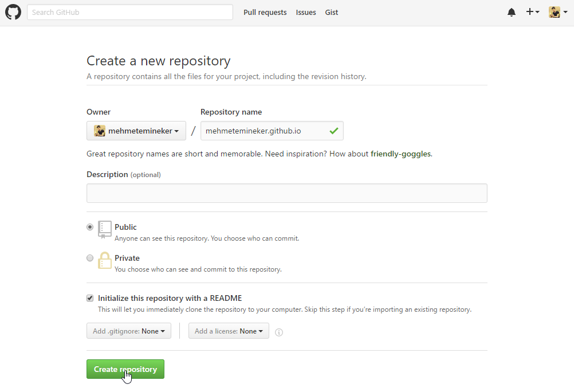This screenshot has width=574, height=392.
Task: Click into the Repository name field
Action: (x=272, y=131)
